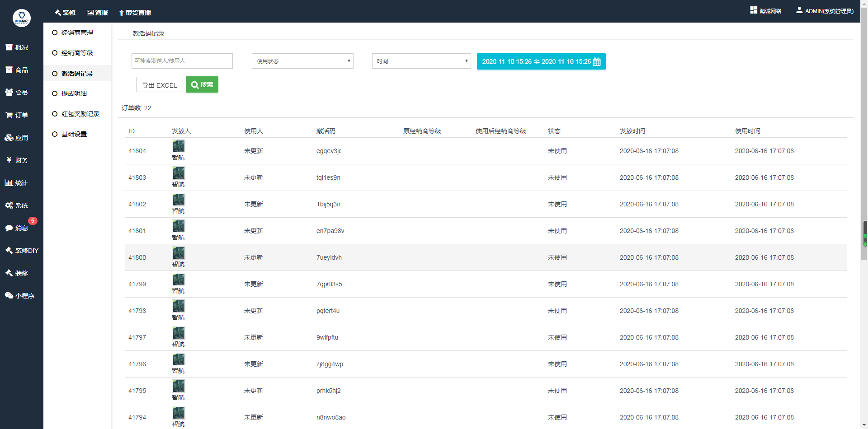The width and height of the screenshot is (868, 429).
Task: Click the 导出 EXCEL button
Action: pos(160,84)
